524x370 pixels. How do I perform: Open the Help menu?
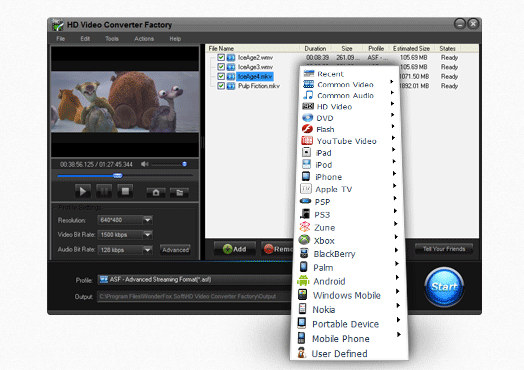[175, 38]
